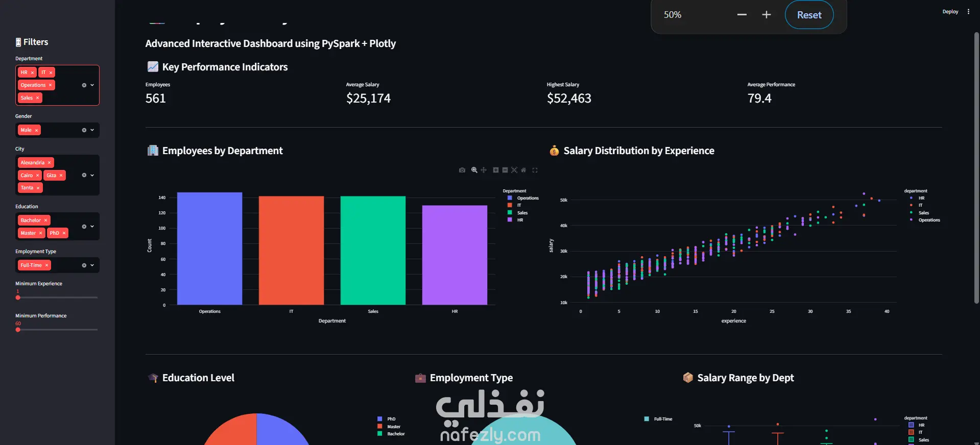Toggle PhD slice in Education Level legend
This screenshot has width=980, height=445.
pyautogui.click(x=387, y=419)
